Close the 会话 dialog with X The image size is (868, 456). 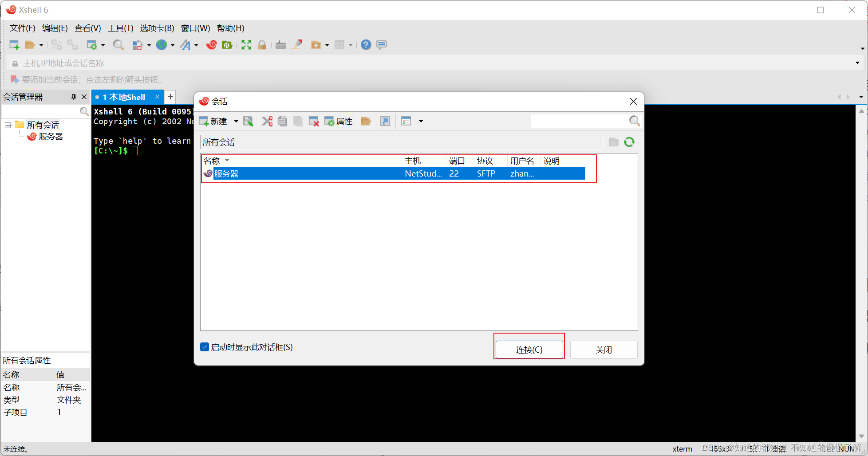coord(633,102)
